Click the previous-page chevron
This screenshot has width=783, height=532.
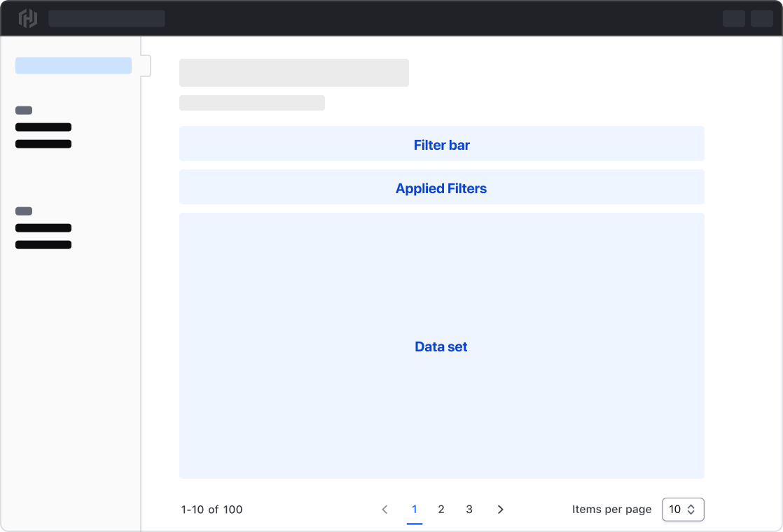(x=384, y=510)
